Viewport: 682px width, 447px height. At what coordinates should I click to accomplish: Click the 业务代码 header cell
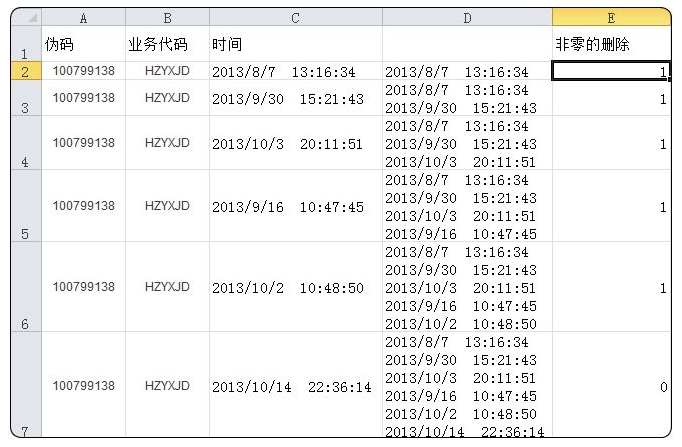point(167,44)
